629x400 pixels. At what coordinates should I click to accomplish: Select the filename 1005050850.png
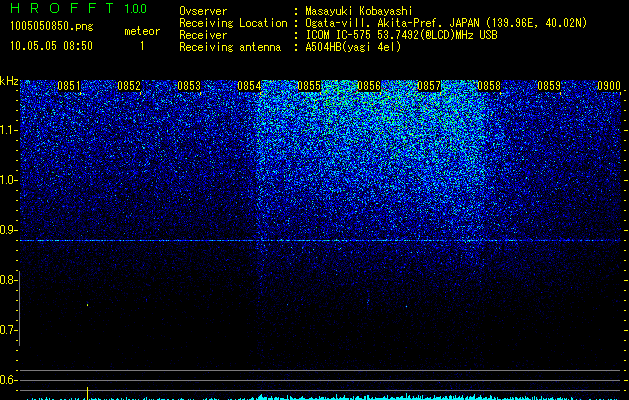(x=52, y=26)
